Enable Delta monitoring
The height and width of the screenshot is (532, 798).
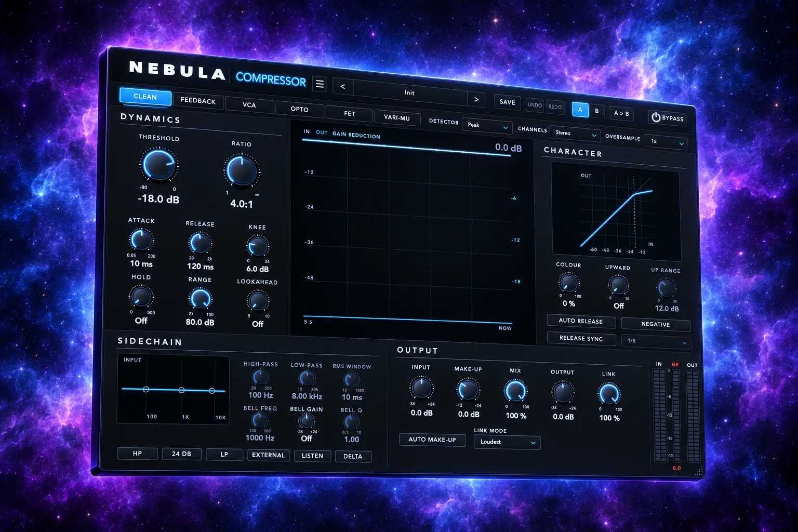click(x=353, y=456)
